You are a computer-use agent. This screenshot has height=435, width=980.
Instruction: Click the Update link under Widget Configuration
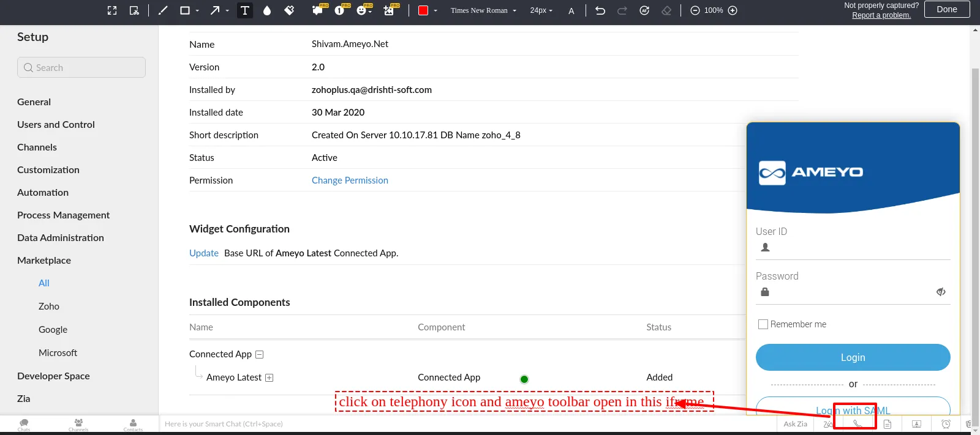tap(204, 253)
